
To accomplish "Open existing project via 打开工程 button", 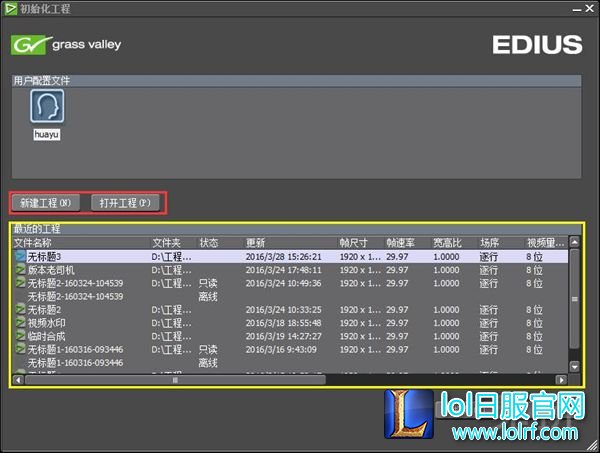I will tap(125, 202).
